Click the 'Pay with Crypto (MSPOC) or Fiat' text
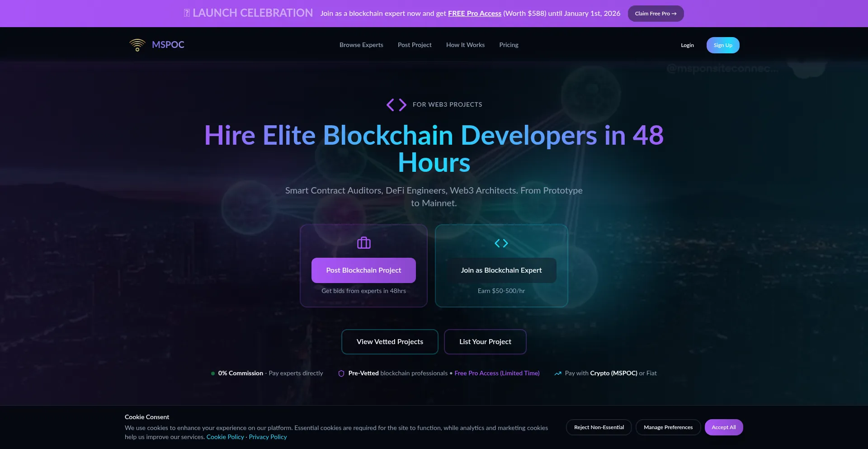This screenshot has height=449, width=868. 611,373
